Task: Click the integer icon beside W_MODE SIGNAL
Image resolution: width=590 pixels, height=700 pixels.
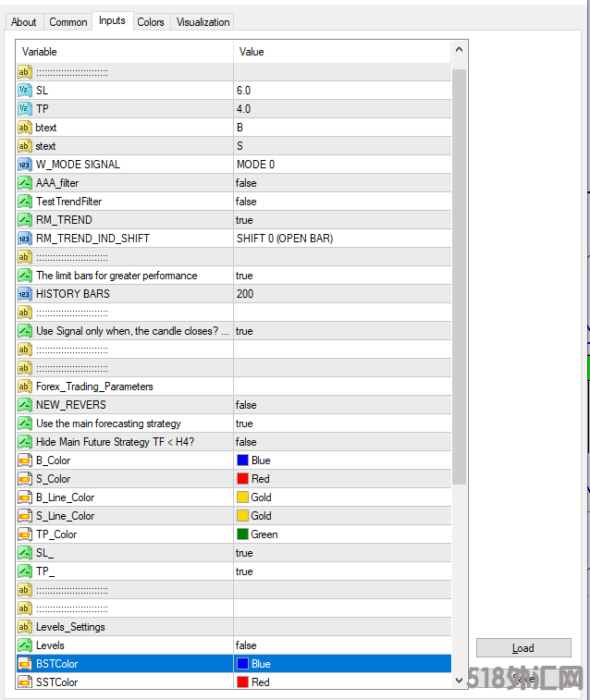Action: coord(25,165)
